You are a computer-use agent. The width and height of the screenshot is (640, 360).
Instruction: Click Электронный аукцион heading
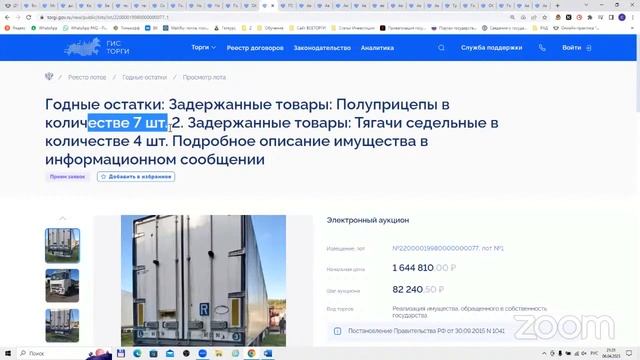[x=368, y=220]
